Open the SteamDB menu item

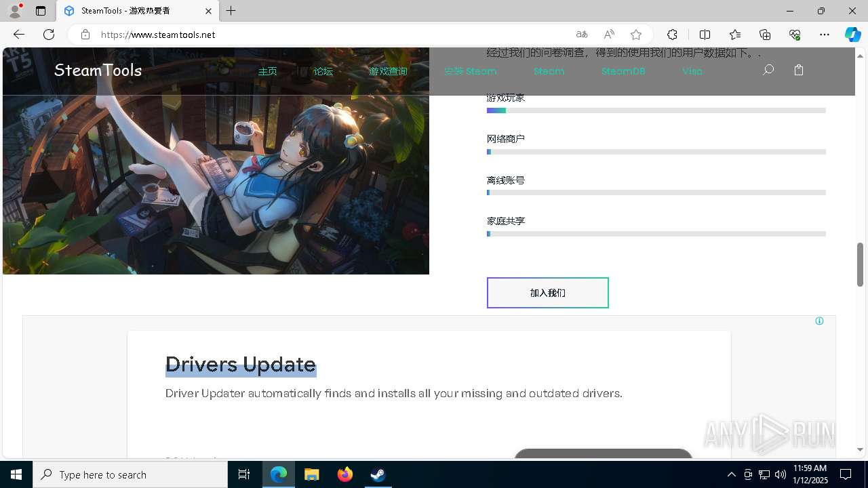click(623, 71)
